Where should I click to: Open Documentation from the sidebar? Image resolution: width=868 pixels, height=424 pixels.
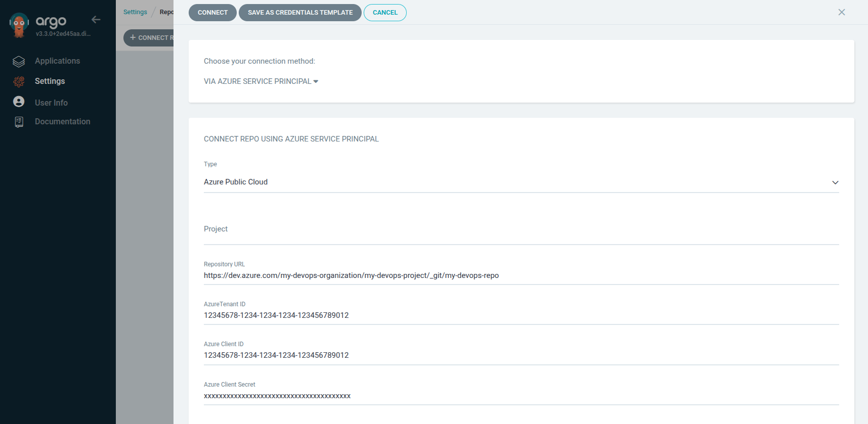tap(62, 122)
